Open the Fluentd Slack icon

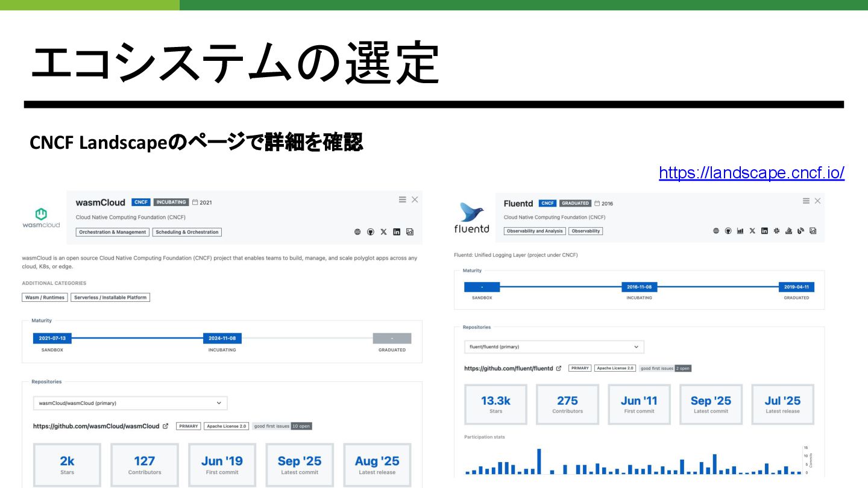coord(776,231)
